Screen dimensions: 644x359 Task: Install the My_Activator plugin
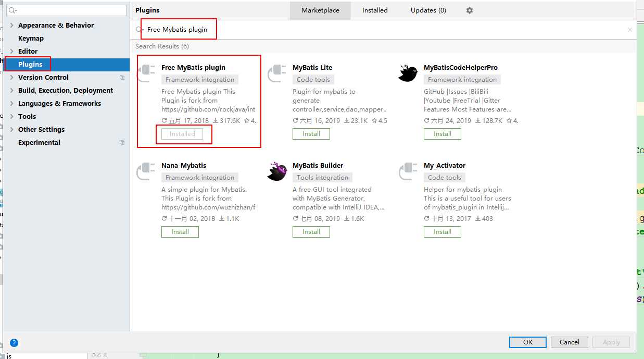point(443,232)
